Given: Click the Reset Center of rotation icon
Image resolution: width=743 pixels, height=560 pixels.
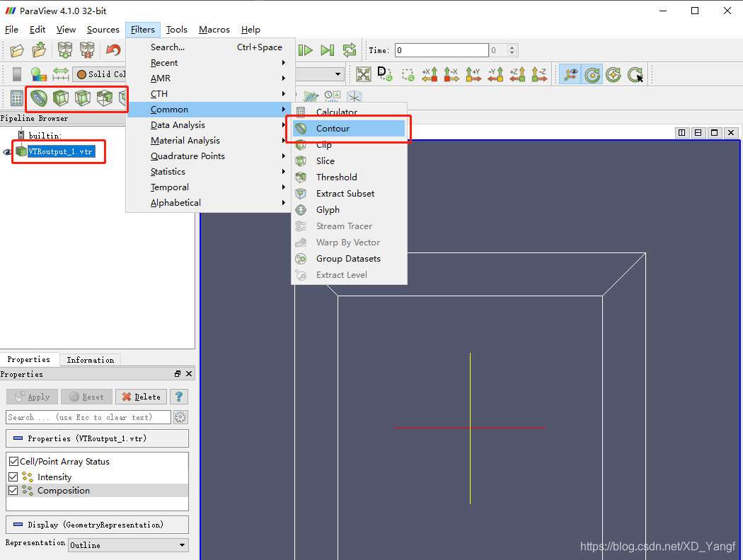Looking at the screenshot, I should pyautogui.click(x=614, y=75).
